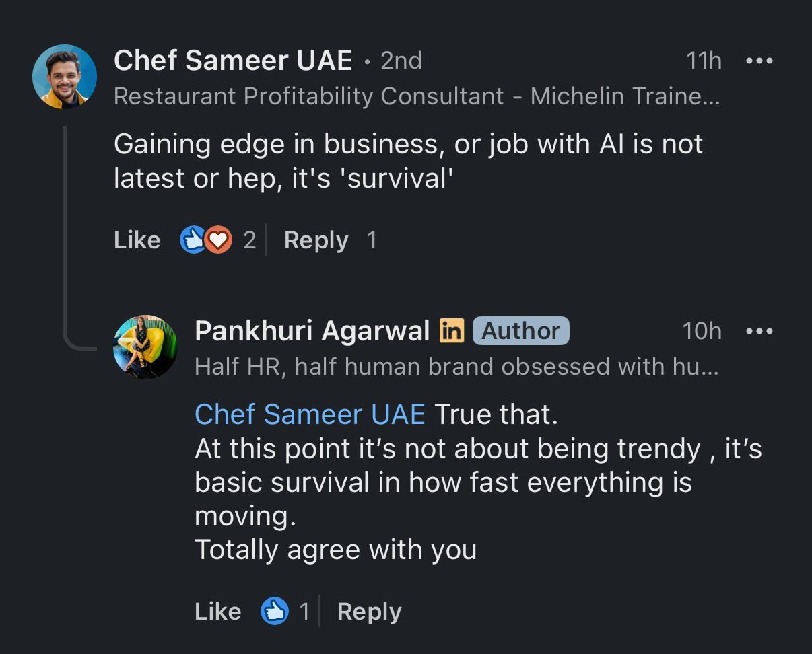Reply to Chef Sameer UAE's comment
812x654 pixels.
316,240
